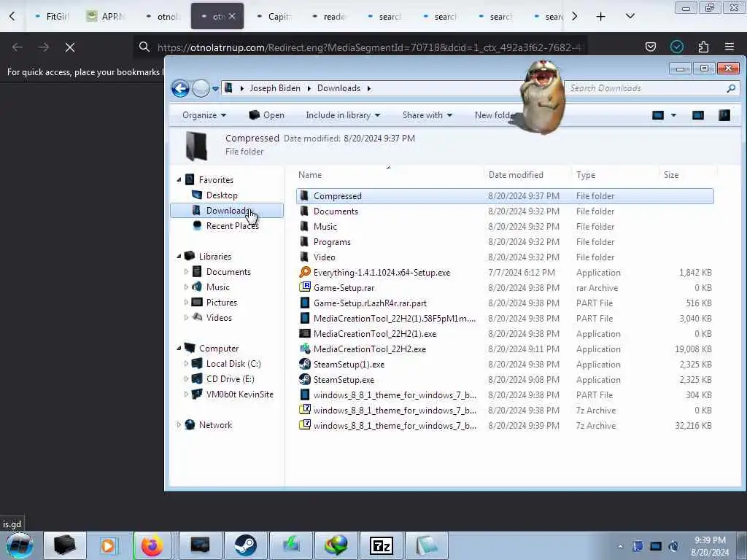This screenshot has height=560, width=747.
Task: Open the Firefox application menu
Action: 729,47
